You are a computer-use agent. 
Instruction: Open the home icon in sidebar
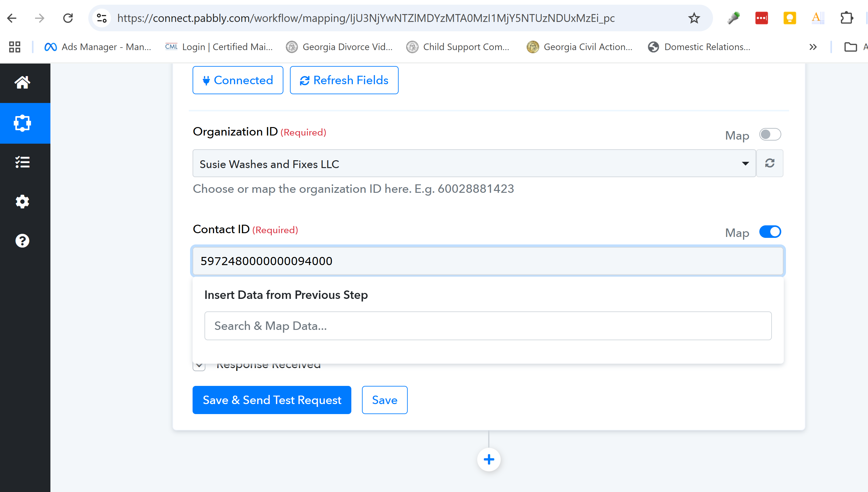pos(22,82)
